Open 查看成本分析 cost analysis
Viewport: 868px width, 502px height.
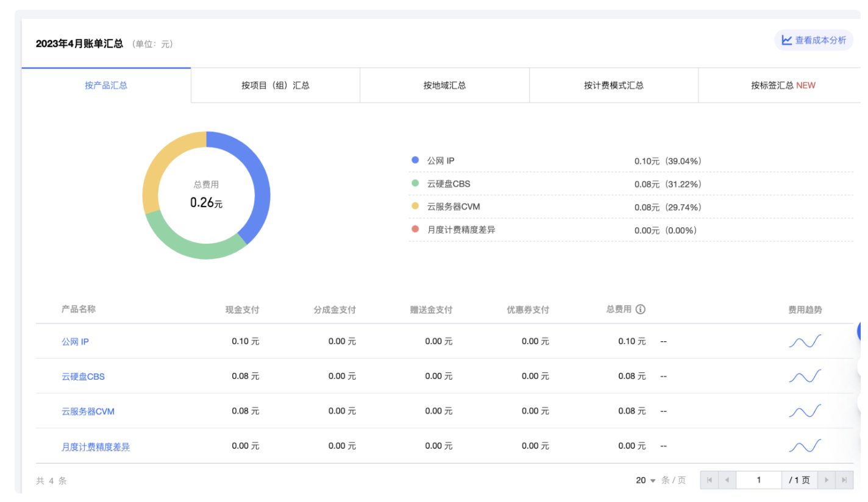click(814, 40)
